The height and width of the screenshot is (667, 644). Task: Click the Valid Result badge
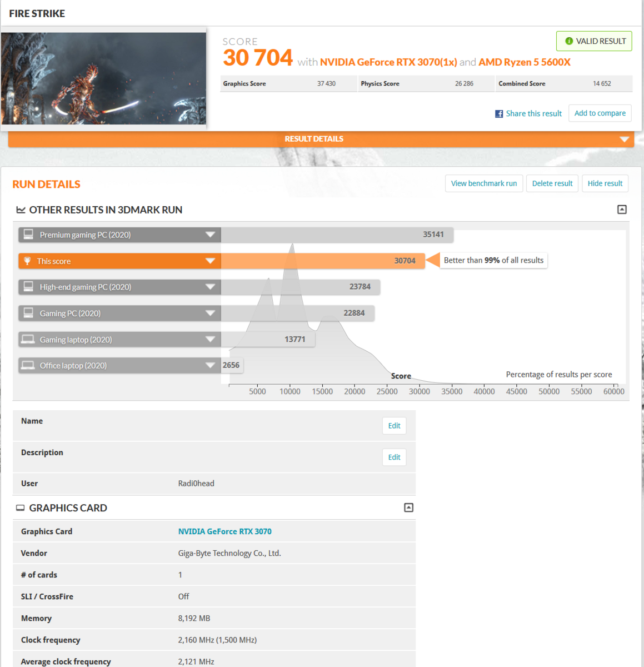pos(594,41)
